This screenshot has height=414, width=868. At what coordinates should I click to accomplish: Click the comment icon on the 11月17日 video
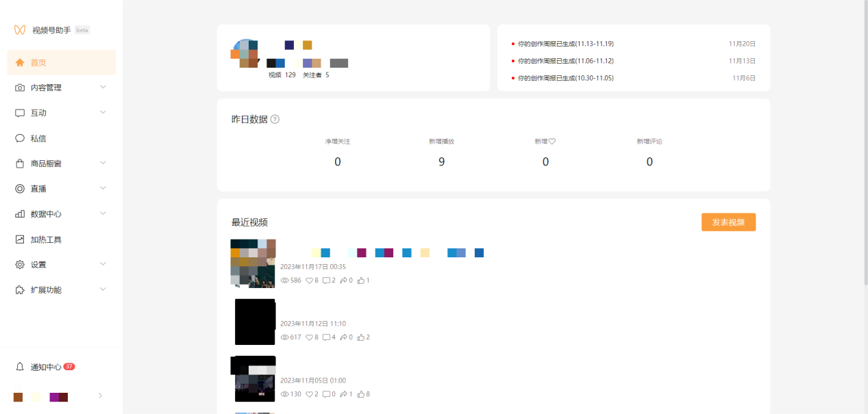click(326, 281)
